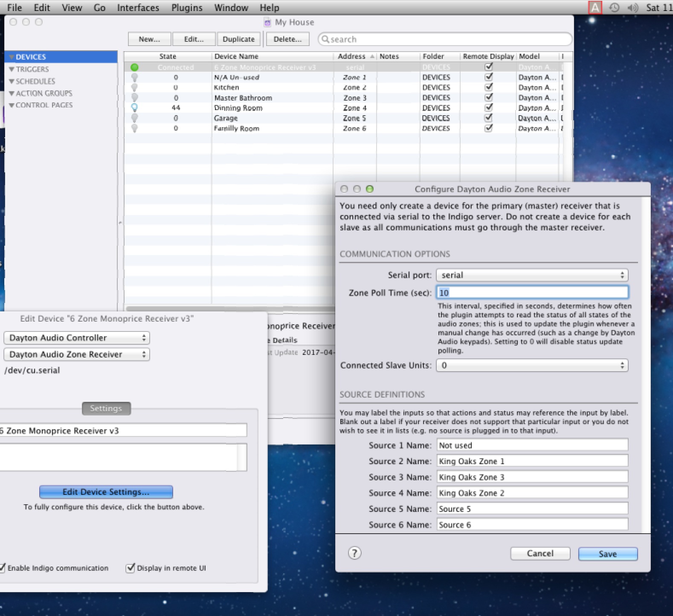This screenshot has width=673, height=616.
Task: Open the help question mark button
Action: coord(354,553)
